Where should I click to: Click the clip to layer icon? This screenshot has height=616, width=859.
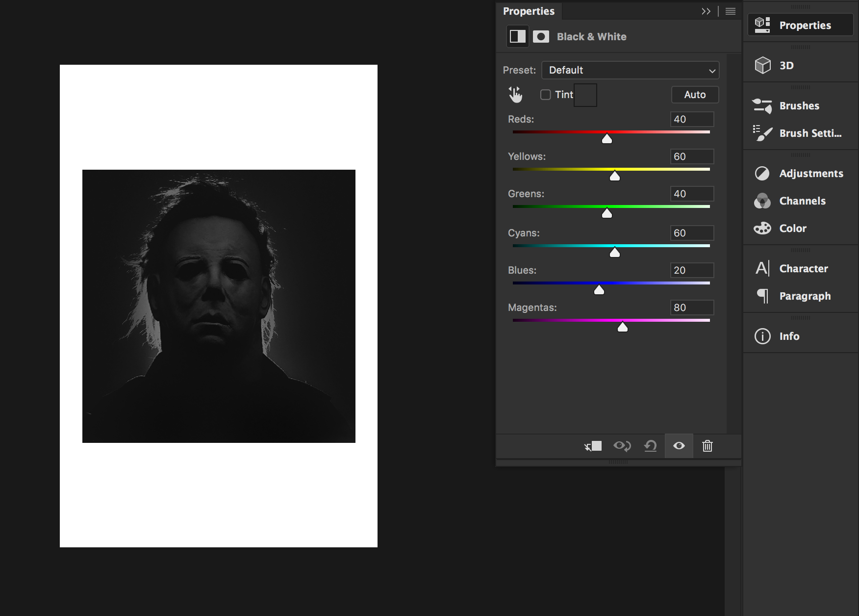coord(593,446)
